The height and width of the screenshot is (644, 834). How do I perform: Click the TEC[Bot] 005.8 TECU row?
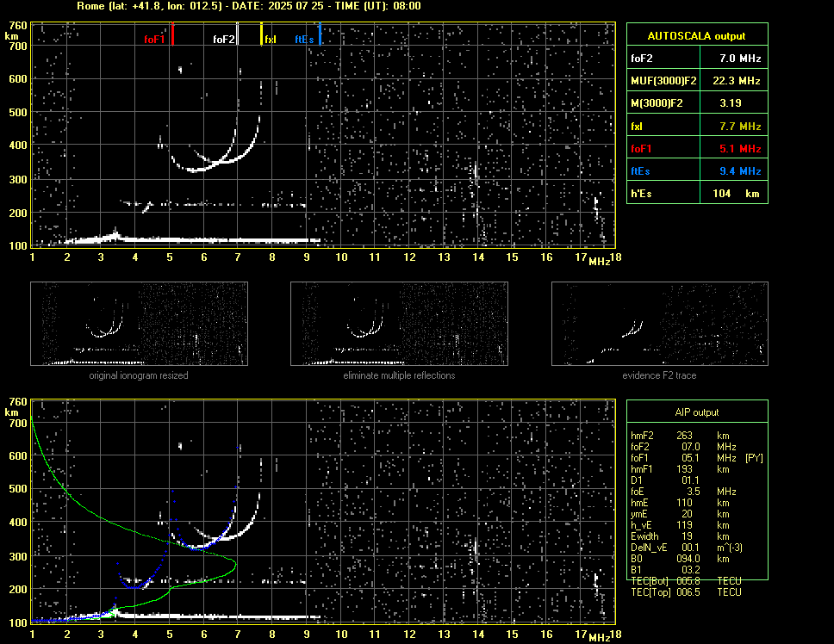(686, 581)
